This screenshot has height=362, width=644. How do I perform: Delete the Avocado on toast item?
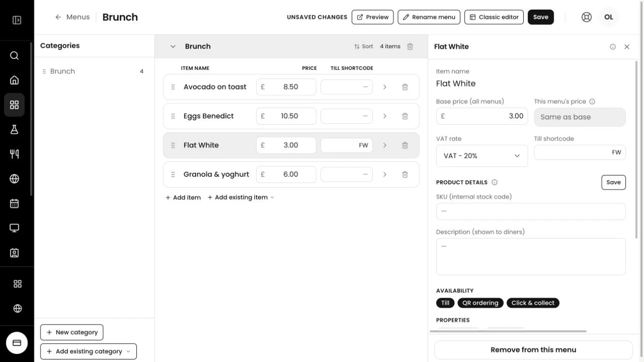click(x=405, y=87)
